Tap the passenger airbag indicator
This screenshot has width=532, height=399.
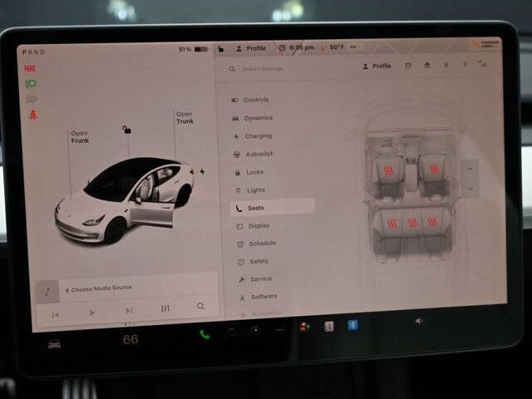486,44
